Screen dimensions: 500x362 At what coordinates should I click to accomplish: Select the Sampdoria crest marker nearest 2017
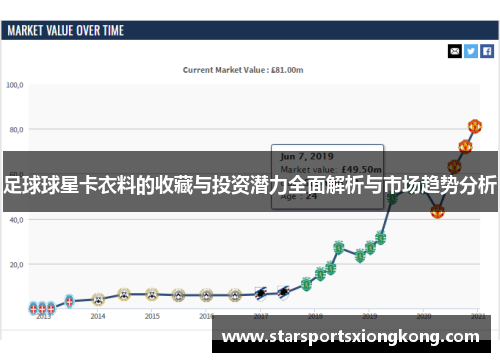[261, 294]
